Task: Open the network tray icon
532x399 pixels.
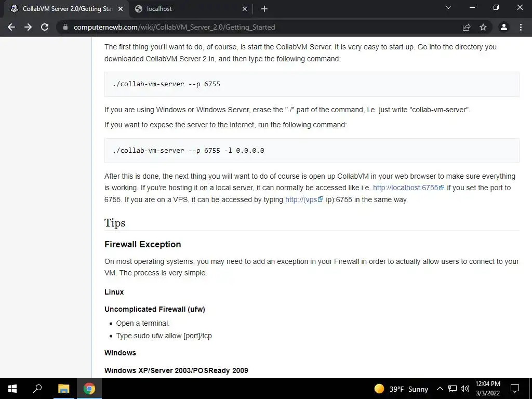Action: click(x=453, y=389)
